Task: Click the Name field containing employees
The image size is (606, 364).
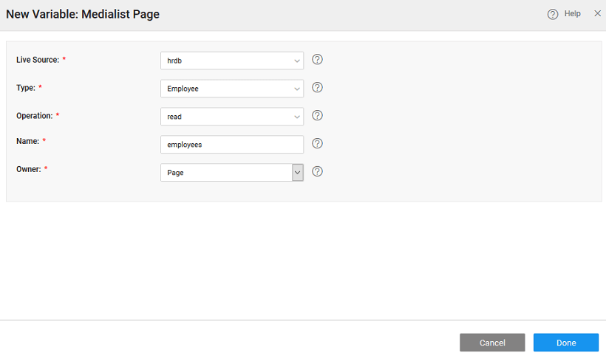Action: pyautogui.click(x=231, y=145)
